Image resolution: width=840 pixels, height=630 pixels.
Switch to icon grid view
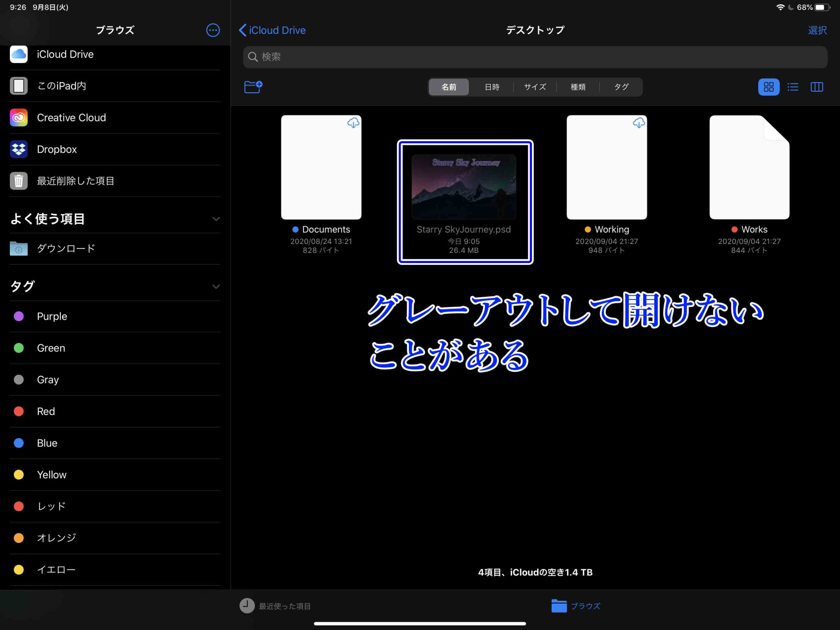(x=768, y=87)
